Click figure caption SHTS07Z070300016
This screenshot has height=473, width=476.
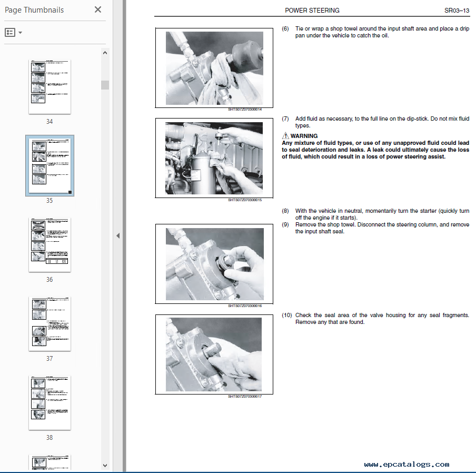coord(245,306)
